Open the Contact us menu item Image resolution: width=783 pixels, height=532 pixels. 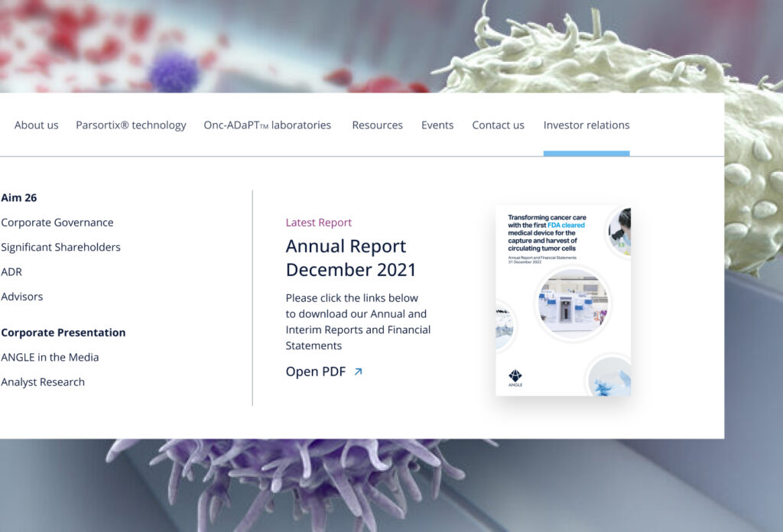click(498, 125)
